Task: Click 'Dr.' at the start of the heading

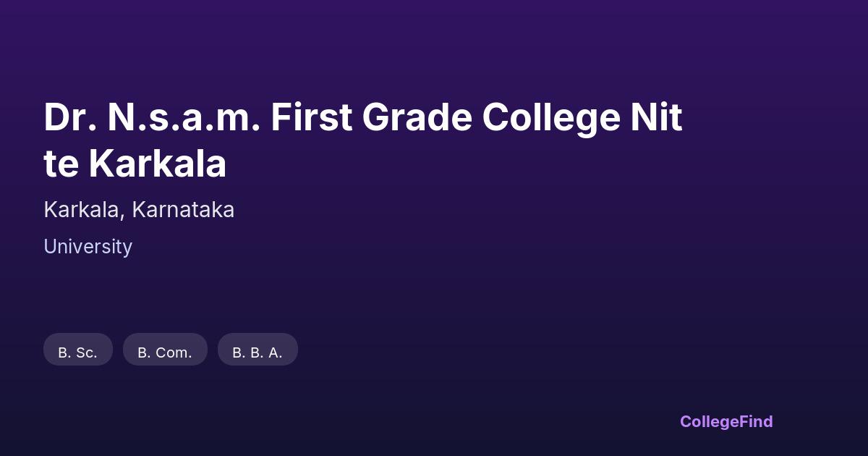Action: tap(68, 118)
